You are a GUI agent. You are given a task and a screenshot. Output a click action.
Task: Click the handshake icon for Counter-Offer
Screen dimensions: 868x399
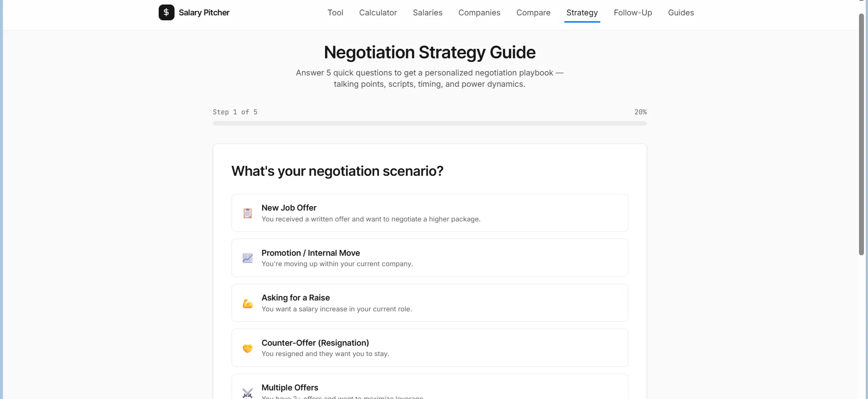coord(248,348)
